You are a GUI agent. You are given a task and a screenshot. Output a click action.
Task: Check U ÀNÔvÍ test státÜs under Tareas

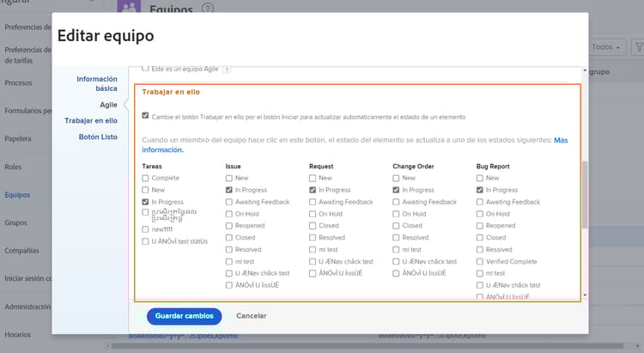(x=145, y=241)
